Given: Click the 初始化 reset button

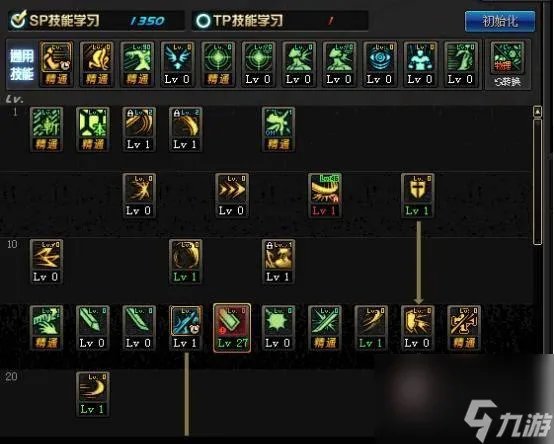Looking at the screenshot, I should (500, 21).
